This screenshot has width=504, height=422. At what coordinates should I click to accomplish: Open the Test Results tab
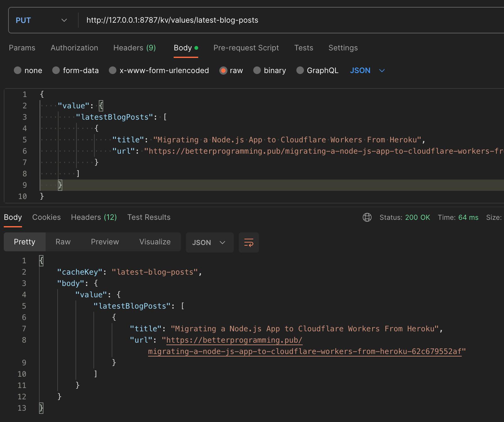[149, 217]
